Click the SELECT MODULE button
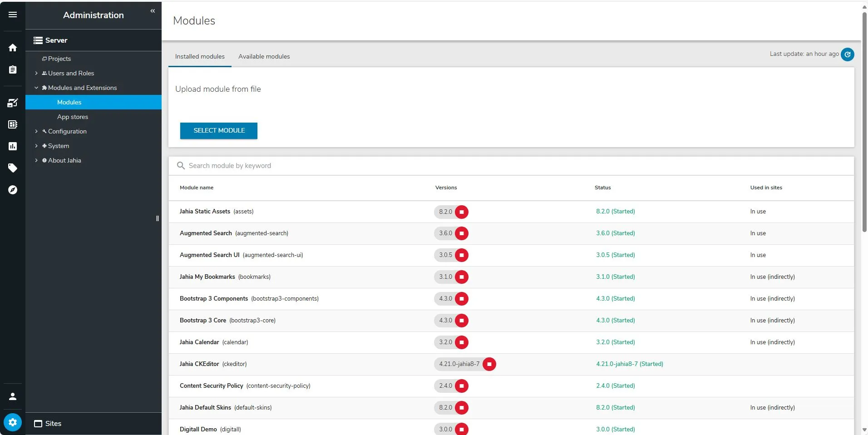This screenshot has height=435, width=868. click(218, 131)
